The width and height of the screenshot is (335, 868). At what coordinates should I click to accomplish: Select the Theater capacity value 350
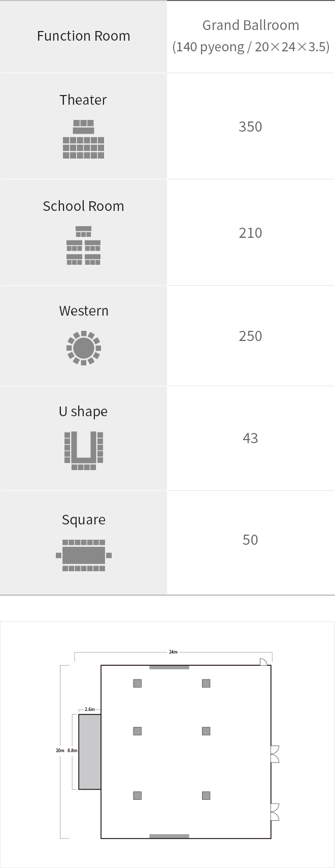click(251, 126)
